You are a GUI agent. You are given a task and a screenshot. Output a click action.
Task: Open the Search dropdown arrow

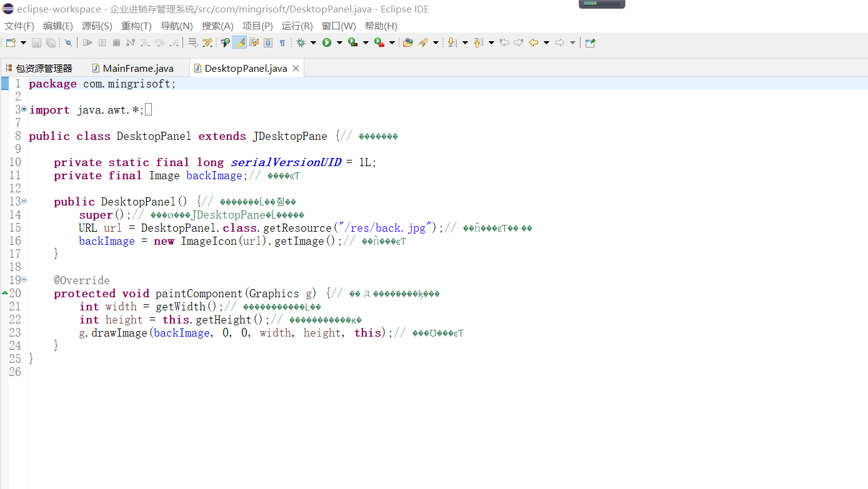click(436, 42)
